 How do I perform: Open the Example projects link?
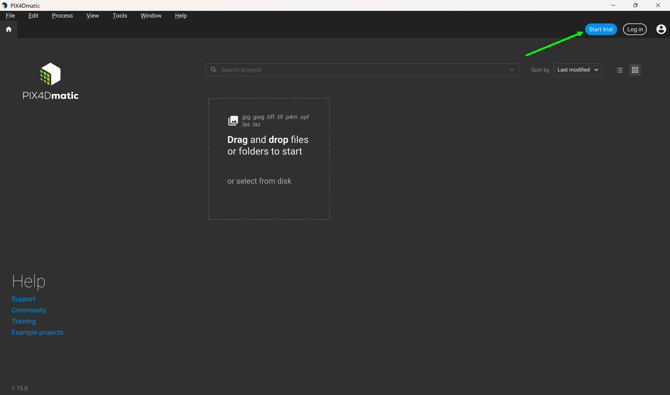(37, 332)
